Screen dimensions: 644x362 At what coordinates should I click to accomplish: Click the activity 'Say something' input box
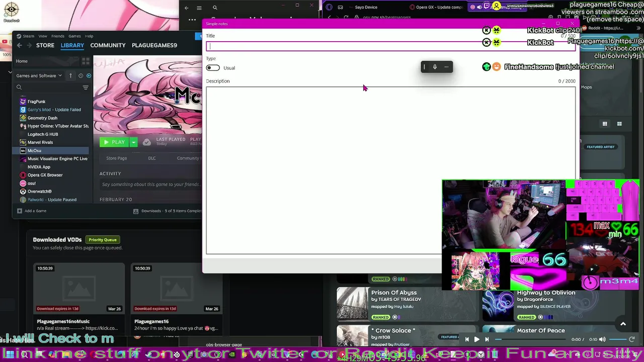(150, 185)
